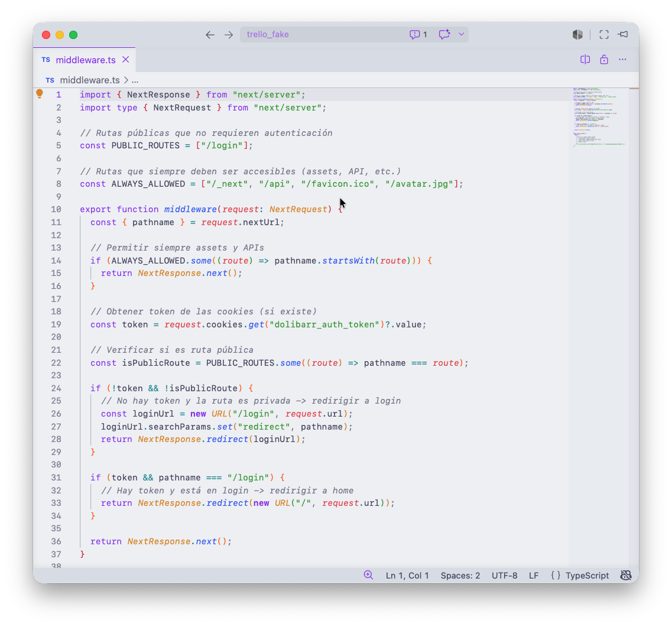Split the editor to the right
This screenshot has width=672, height=627.
click(x=585, y=60)
